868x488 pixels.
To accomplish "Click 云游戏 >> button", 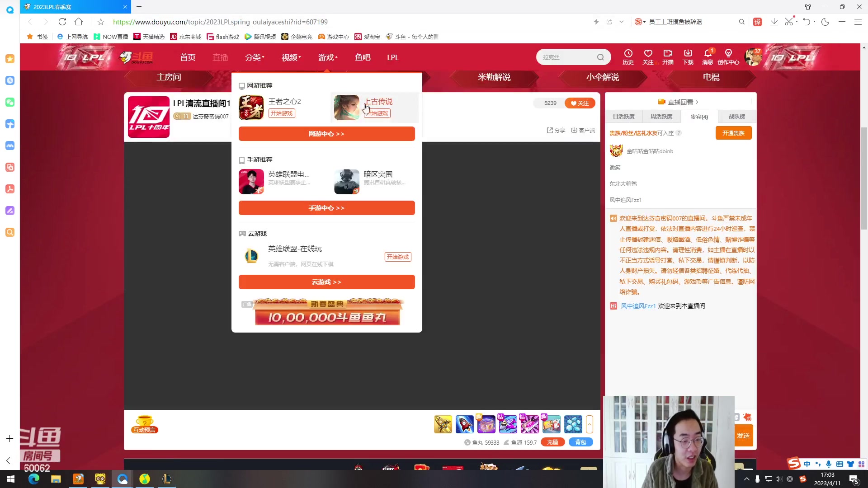I will tap(326, 282).
